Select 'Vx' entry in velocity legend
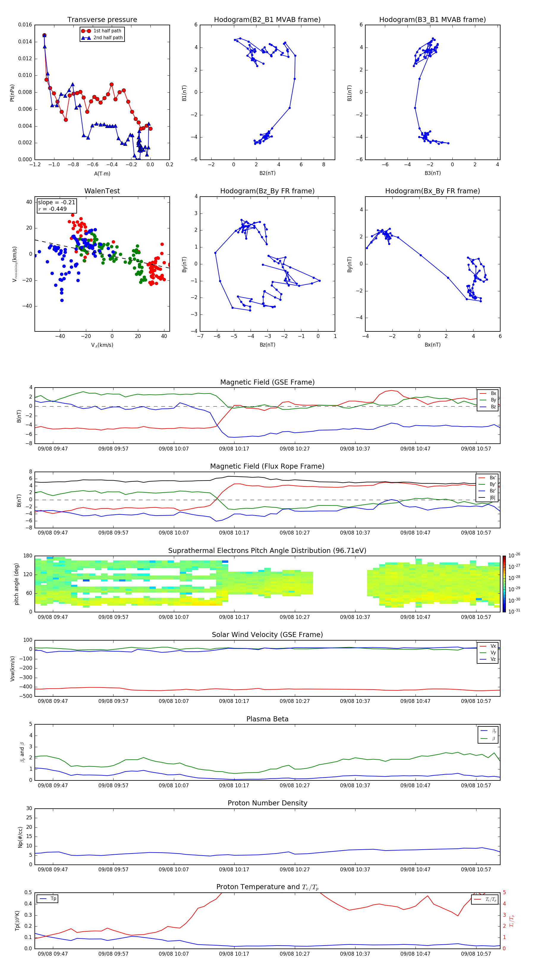This screenshot has height=980, width=535. click(x=488, y=646)
